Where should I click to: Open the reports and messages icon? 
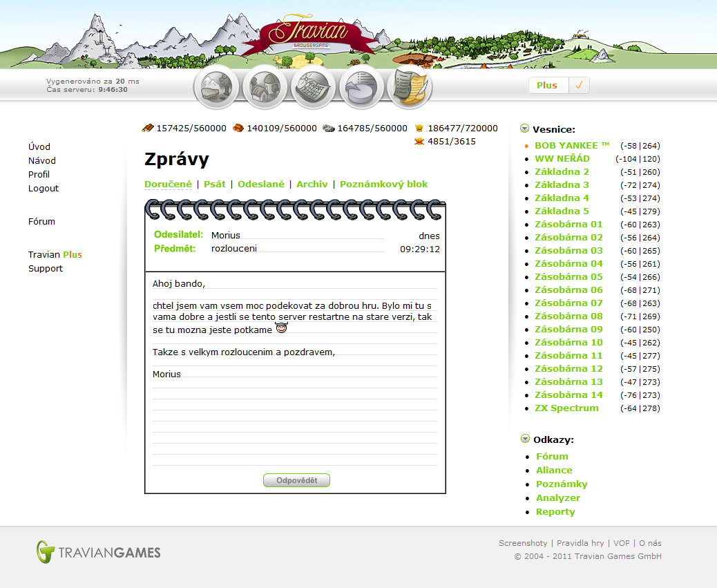click(410, 86)
